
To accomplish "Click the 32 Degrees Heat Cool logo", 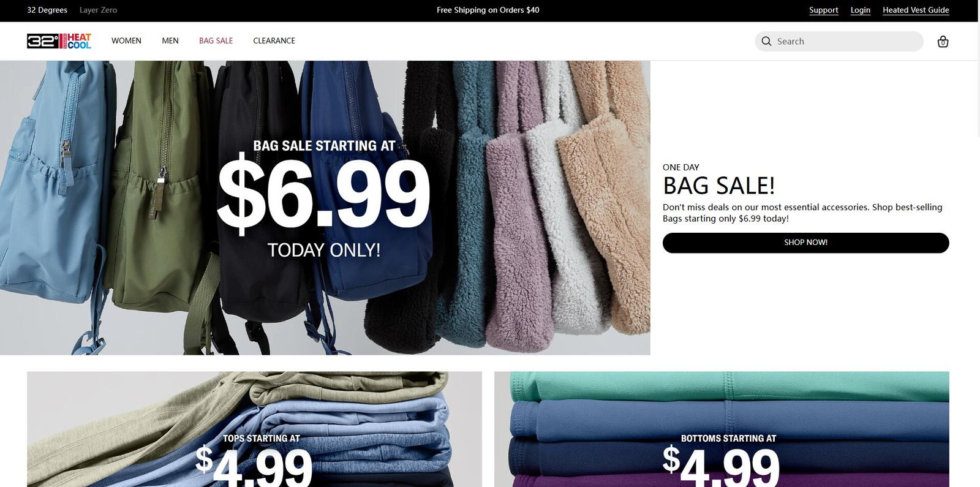I will coord(59,41).
